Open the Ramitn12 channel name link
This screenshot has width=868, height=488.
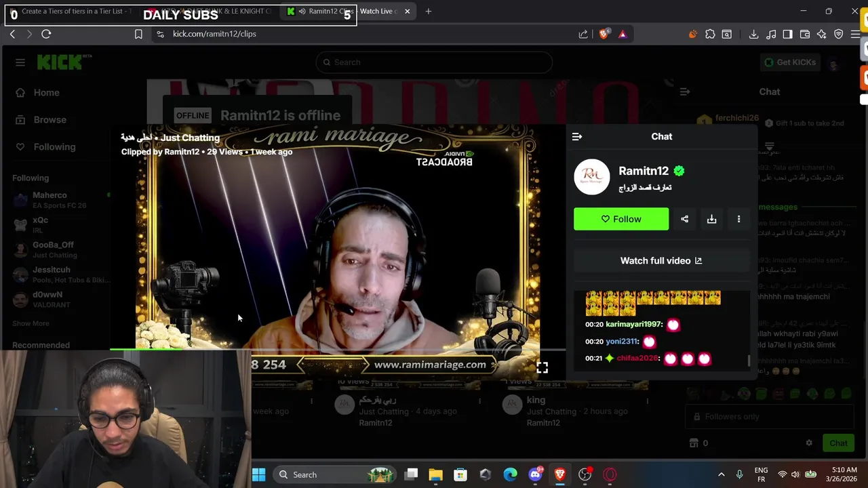[644, 171]
